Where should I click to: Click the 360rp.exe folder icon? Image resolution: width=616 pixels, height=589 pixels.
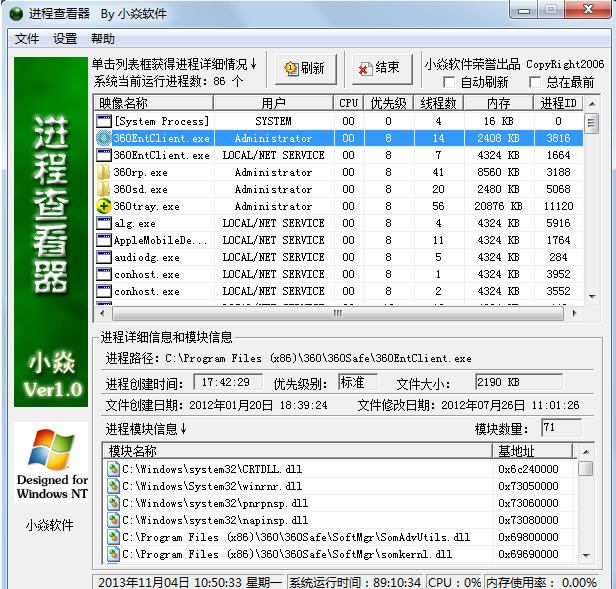point(104,172)
